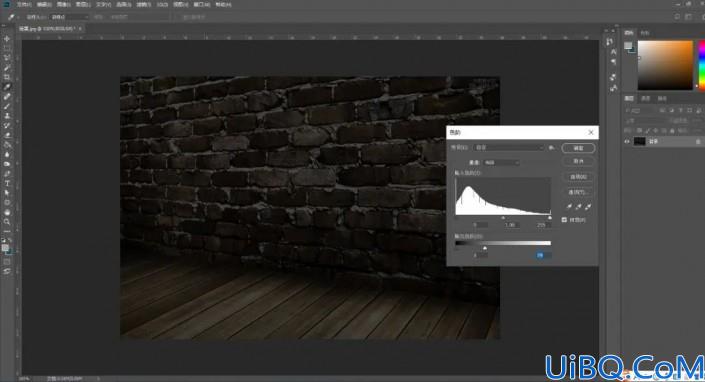The height and width of the screenshot is (382, 705).
Task: Switch to the Channels tab
Action: pos(646,98)
